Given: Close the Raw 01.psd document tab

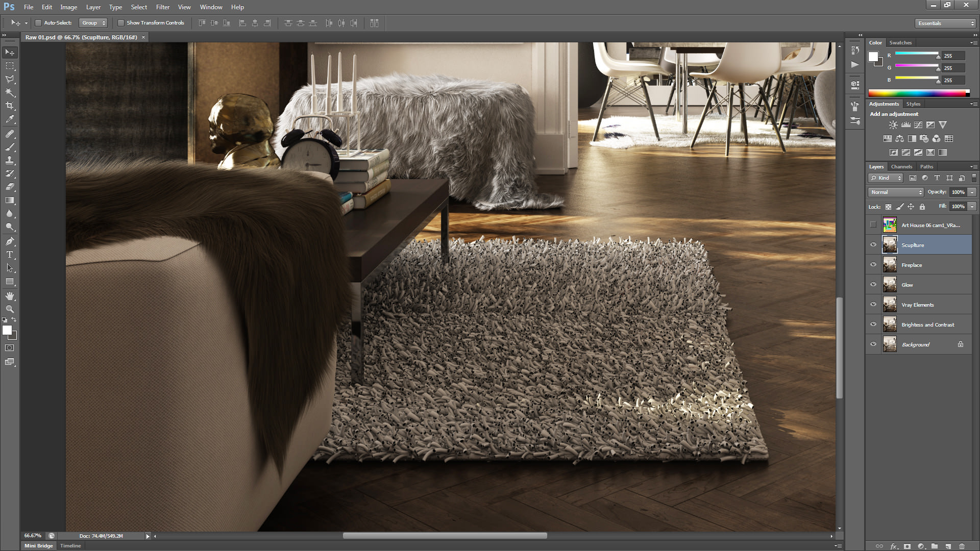Looking at the screenshot, I should (x=143, y=37).
